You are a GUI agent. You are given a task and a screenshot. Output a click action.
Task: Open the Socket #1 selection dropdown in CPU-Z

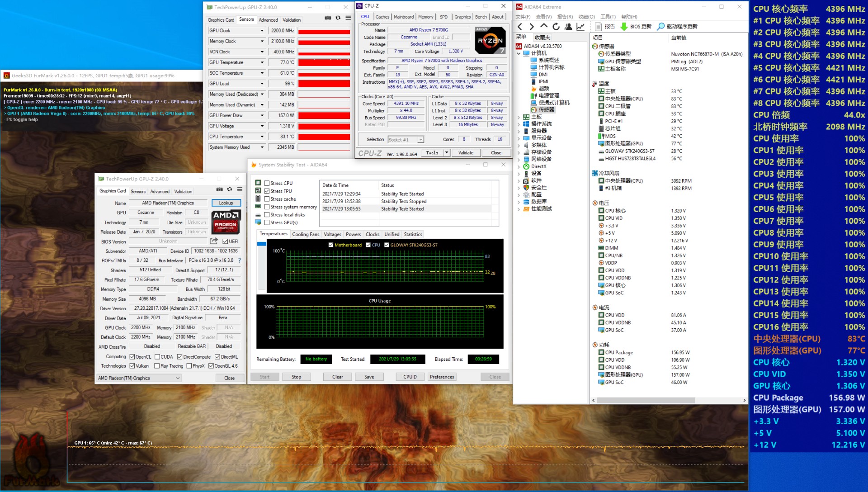tap(421, 139)
